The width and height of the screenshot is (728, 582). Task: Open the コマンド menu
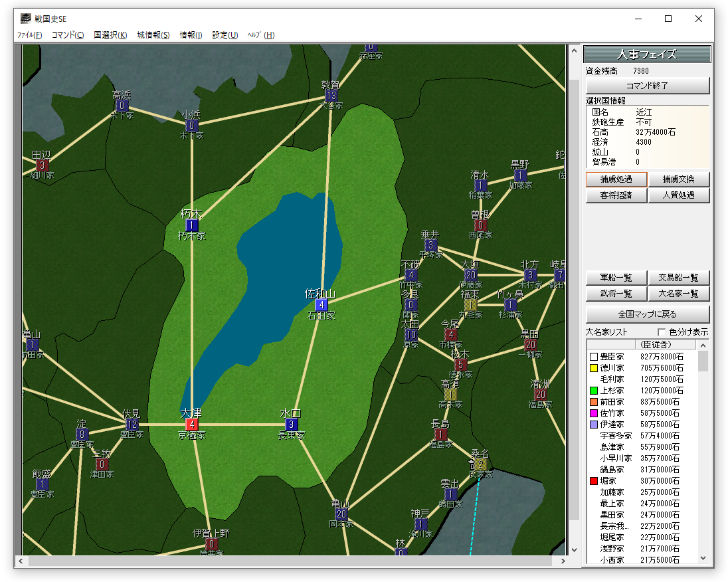(68, 35)
